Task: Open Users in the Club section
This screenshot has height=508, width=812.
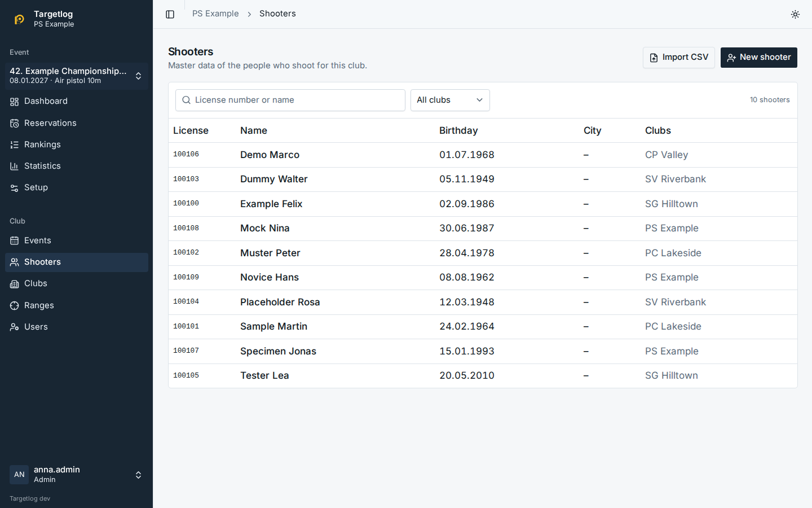Action: click(x=77, y=327)
